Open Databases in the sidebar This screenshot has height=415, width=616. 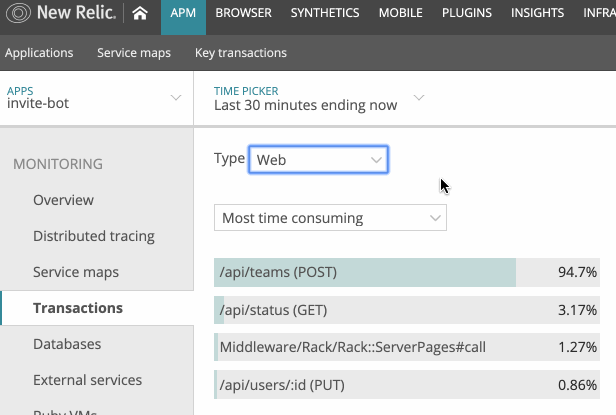tap(67, 344)
